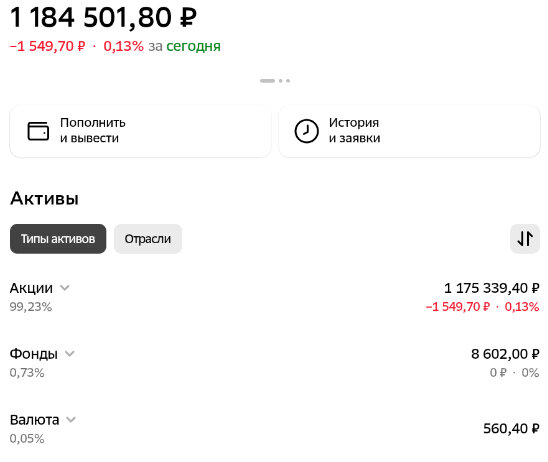
Task: Open the Пополнить и вывести card
Action: (140, 131)
